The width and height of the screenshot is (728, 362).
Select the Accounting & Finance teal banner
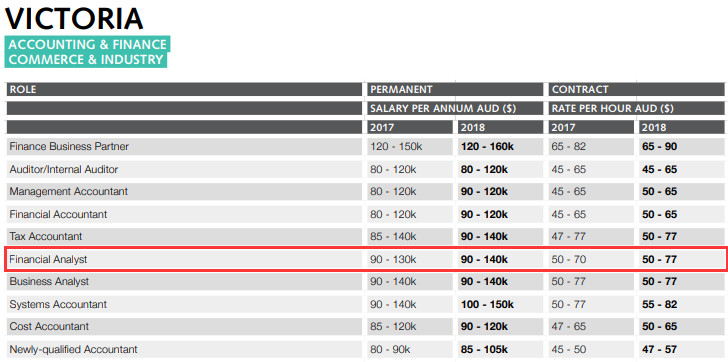click(x=87, y=52)
